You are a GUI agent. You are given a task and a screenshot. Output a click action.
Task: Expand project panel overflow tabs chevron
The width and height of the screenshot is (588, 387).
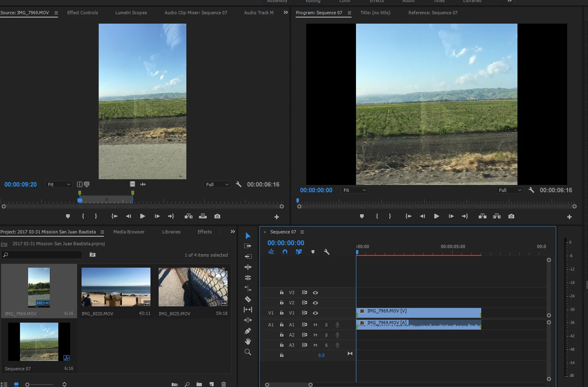(233, 232)
